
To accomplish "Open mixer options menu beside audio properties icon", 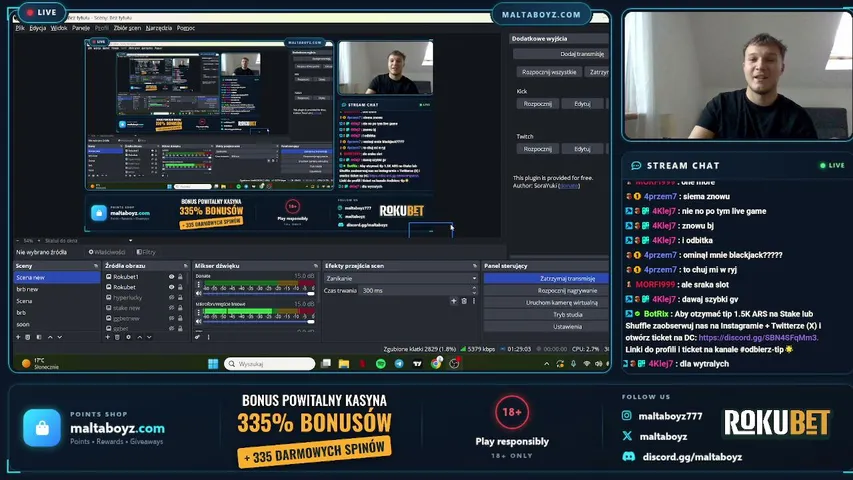I will [x=208, y=337].
